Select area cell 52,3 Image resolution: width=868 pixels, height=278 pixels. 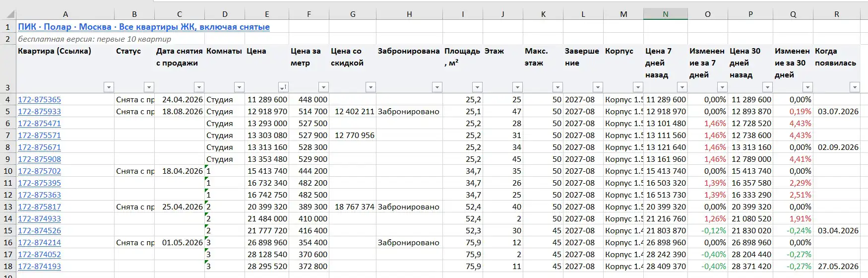tap(463, 230)
